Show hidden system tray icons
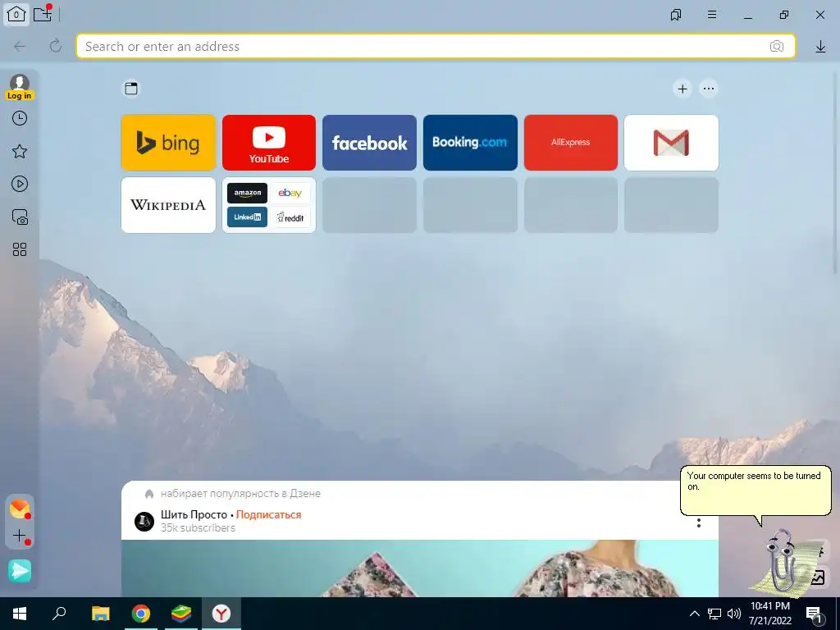Screen dimensions: 840x630 (694, 614)
